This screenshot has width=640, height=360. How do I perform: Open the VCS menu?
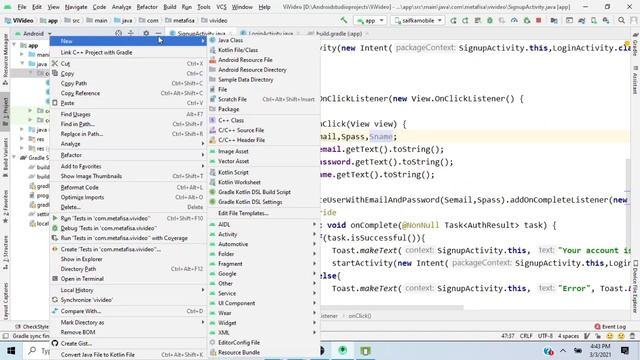[221, 7]
